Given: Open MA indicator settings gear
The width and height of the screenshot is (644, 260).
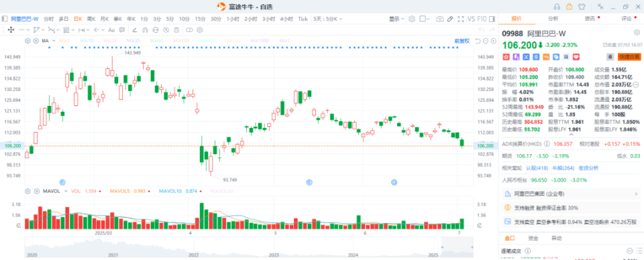Looking at the screenshot, I should (28, 41).
